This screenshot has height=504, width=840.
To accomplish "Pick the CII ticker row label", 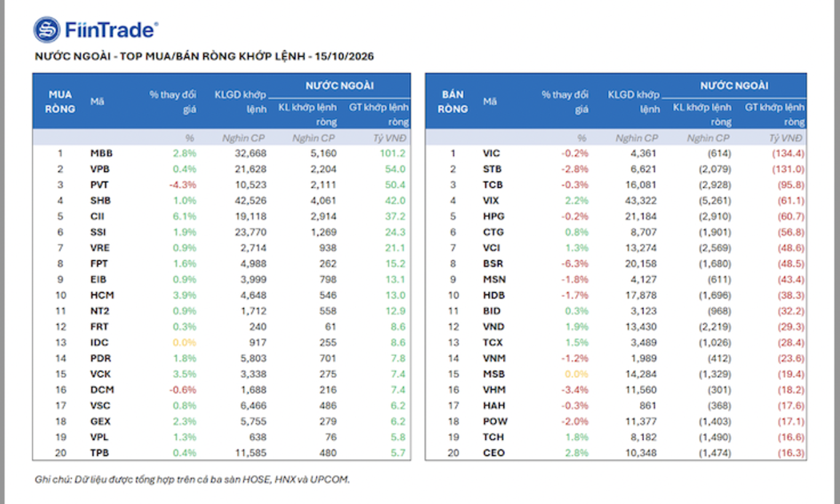I will 97,216.
